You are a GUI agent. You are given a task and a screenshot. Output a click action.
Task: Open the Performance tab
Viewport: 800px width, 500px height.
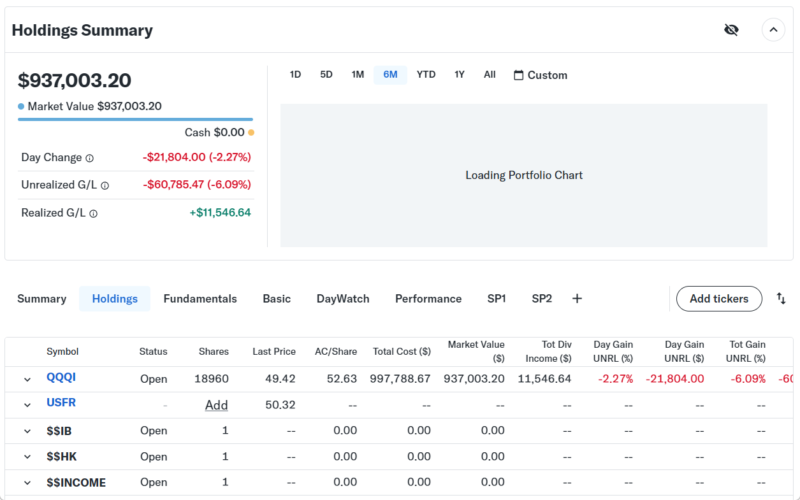(428, 298)
